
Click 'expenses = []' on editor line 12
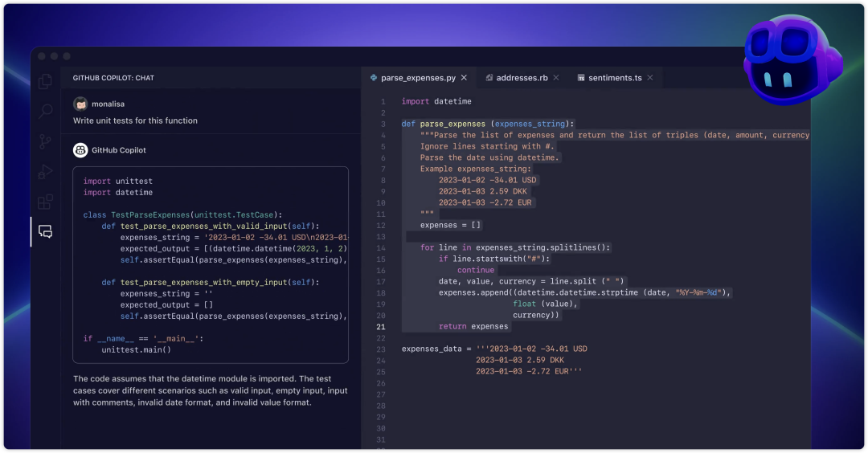(x=451, y=225)
